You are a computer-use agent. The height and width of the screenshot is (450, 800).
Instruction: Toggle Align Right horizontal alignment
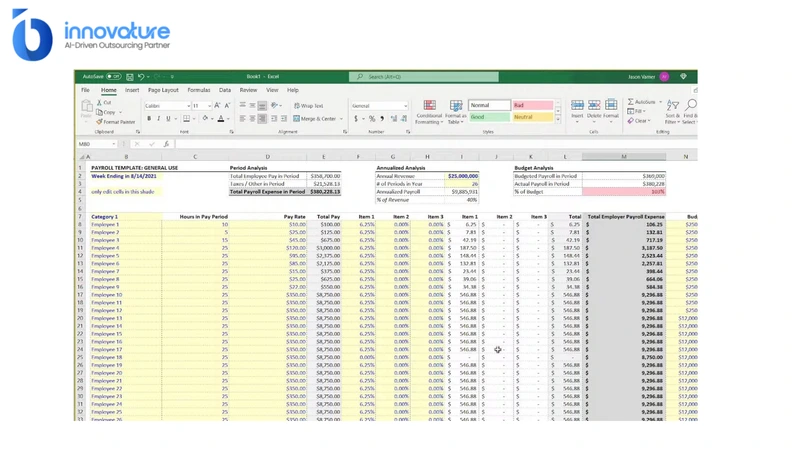pyautogui.click(x=262, y=119)
